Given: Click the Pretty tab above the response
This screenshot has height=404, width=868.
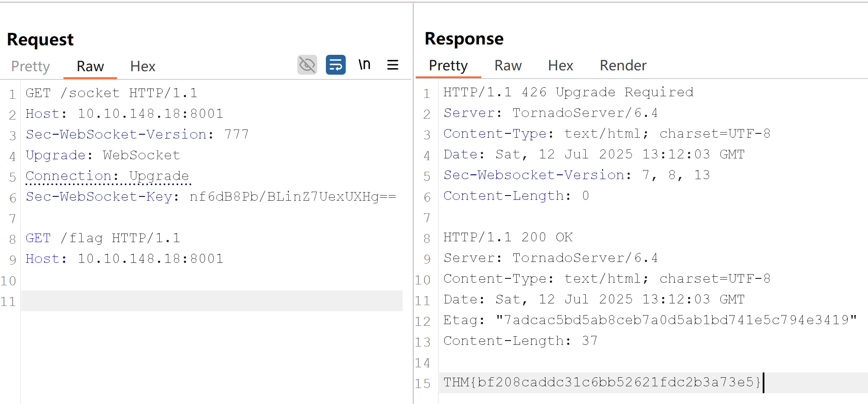Looking at the screenshot, I should click(448, 66).
